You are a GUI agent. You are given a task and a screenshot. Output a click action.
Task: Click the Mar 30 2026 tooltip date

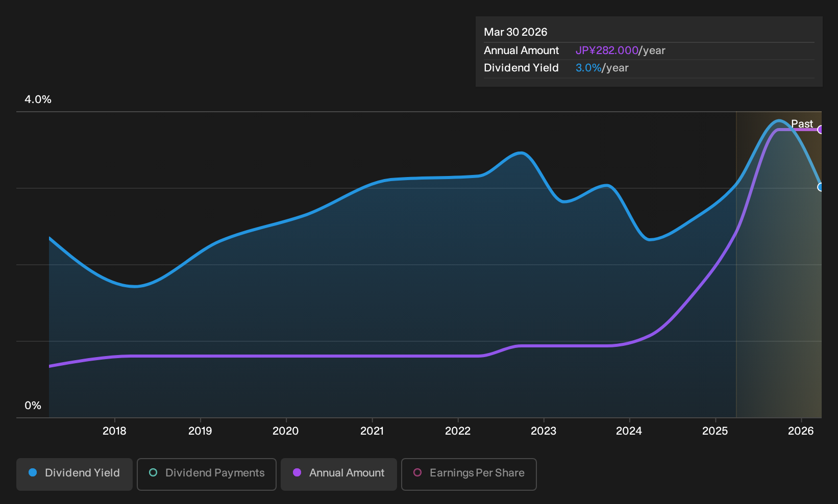[x=515, y=32]
